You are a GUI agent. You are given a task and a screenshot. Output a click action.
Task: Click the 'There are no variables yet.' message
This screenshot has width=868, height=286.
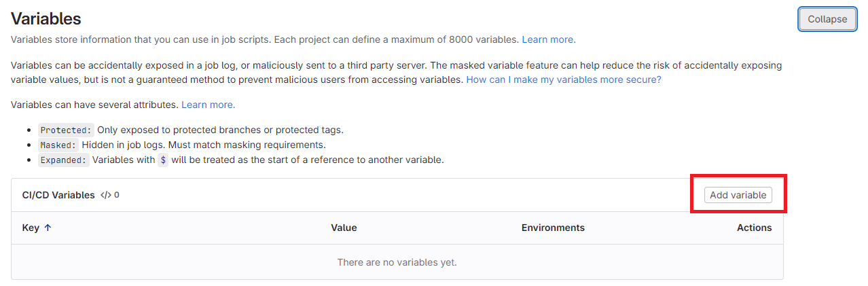click(x=397, y=262)
